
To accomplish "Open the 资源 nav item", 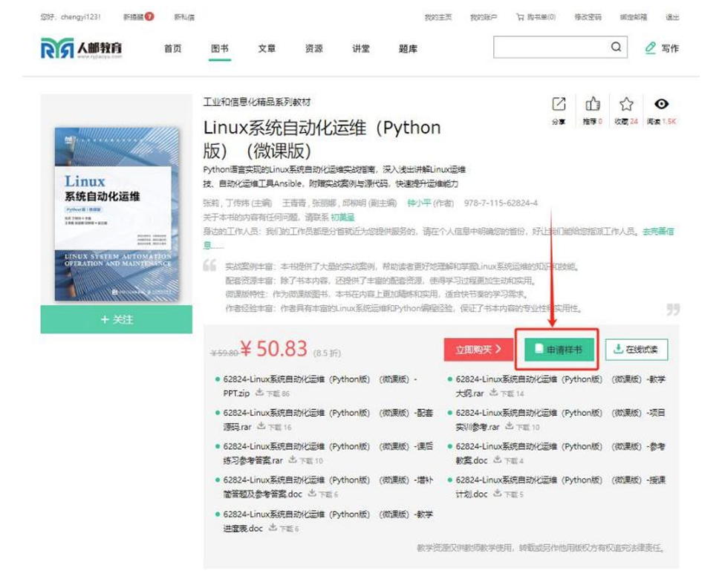I will point(313,48).
